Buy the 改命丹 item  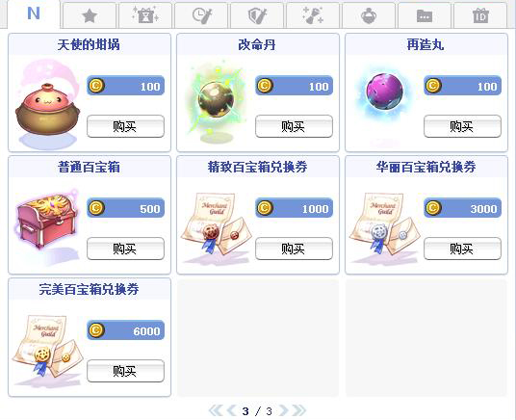294,126
